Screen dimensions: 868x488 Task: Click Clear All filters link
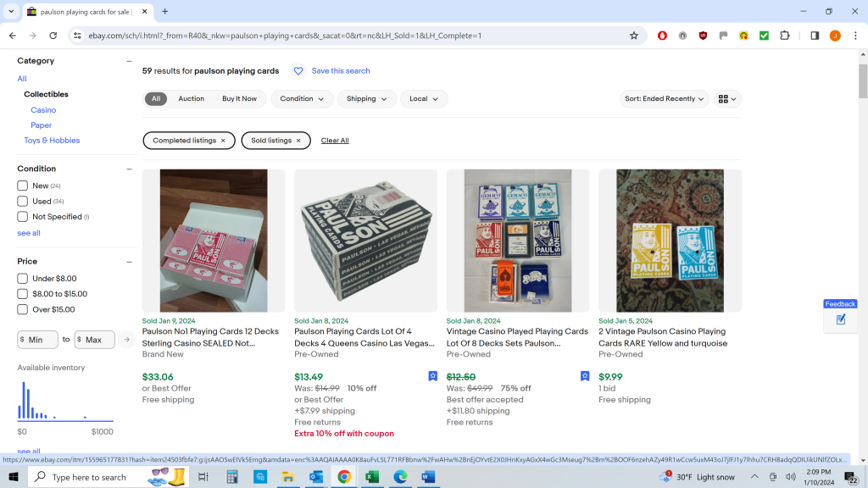click(335, 141)
